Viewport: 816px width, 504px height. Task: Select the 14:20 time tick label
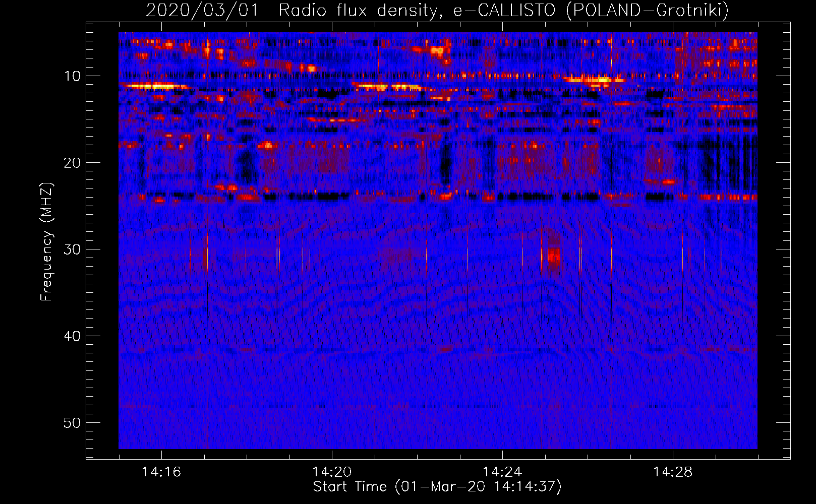click(x=332, y=472)
